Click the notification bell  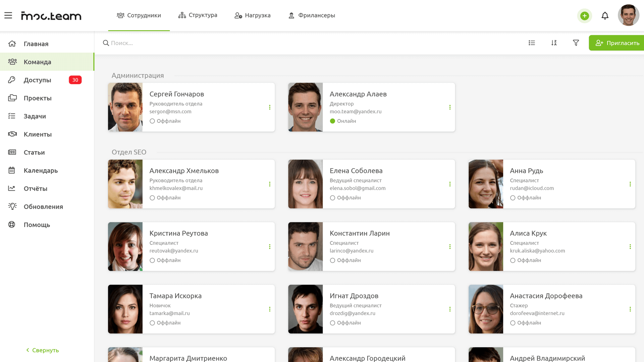coord(605,16)
